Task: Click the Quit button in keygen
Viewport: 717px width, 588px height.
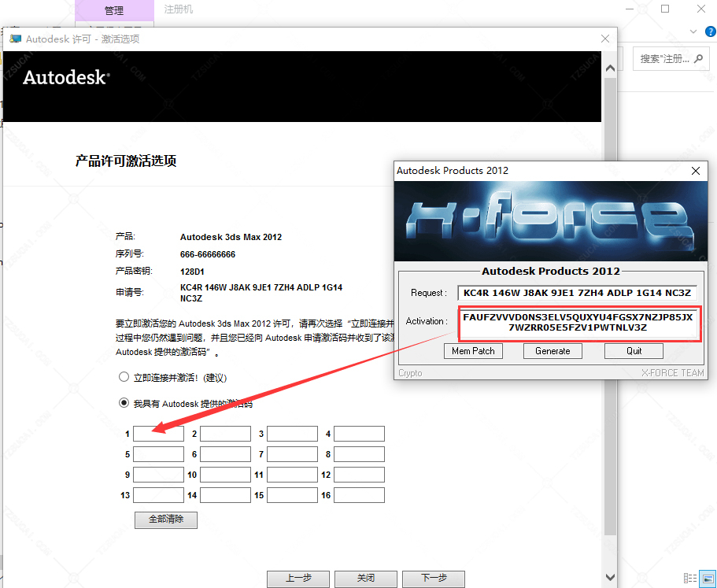Action: (634, 351)
